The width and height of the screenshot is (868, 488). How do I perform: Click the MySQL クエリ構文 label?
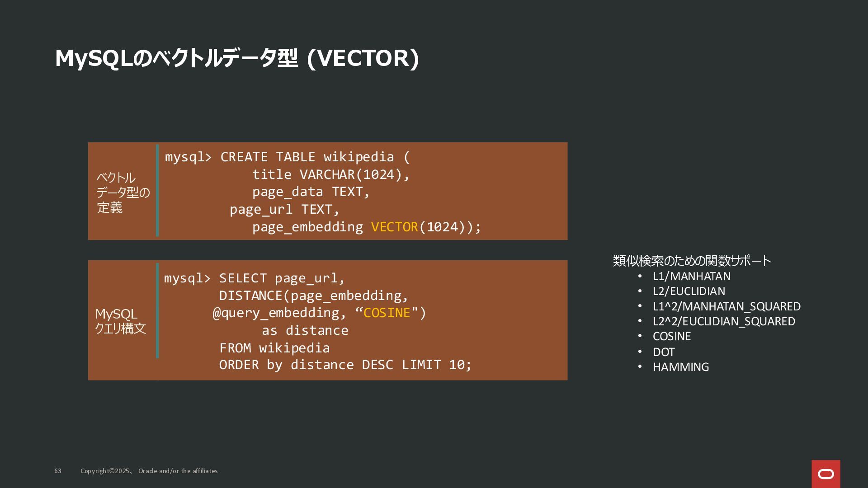pos(120,321)
